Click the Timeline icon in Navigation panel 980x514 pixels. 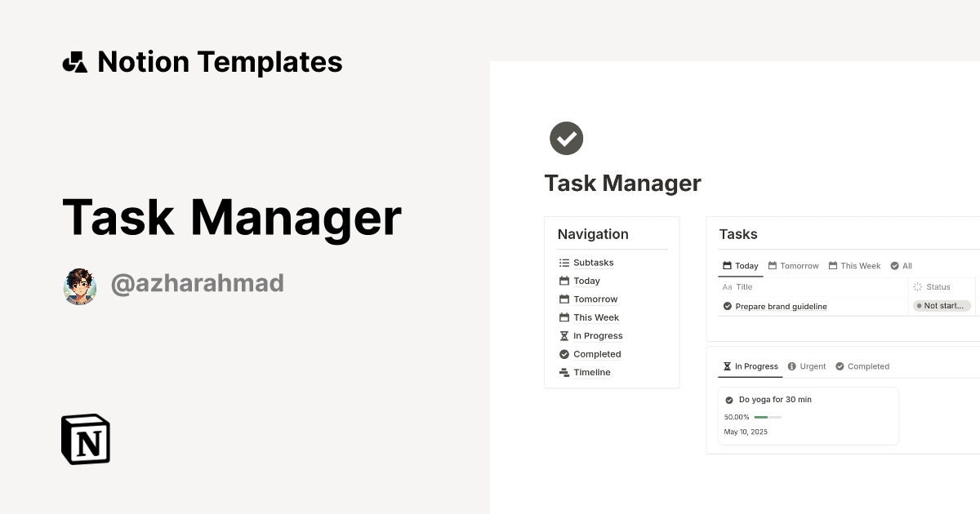pos(564,372)
